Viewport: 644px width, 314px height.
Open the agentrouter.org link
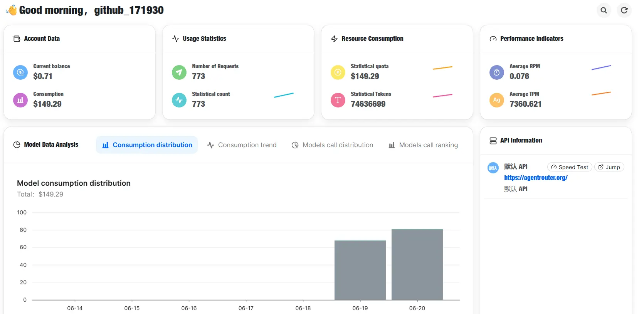[536, 178]
